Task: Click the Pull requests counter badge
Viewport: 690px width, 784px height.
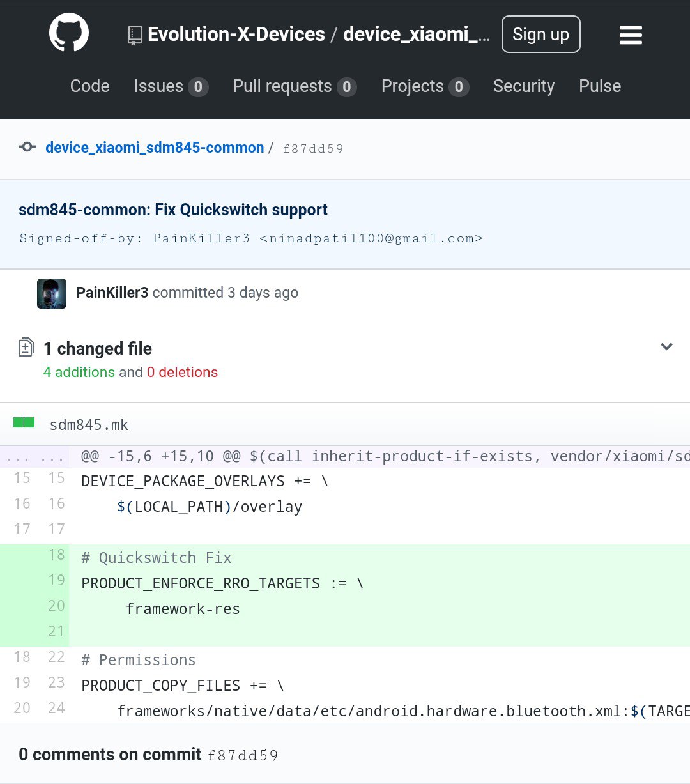Action: click(x=347, y=87)
